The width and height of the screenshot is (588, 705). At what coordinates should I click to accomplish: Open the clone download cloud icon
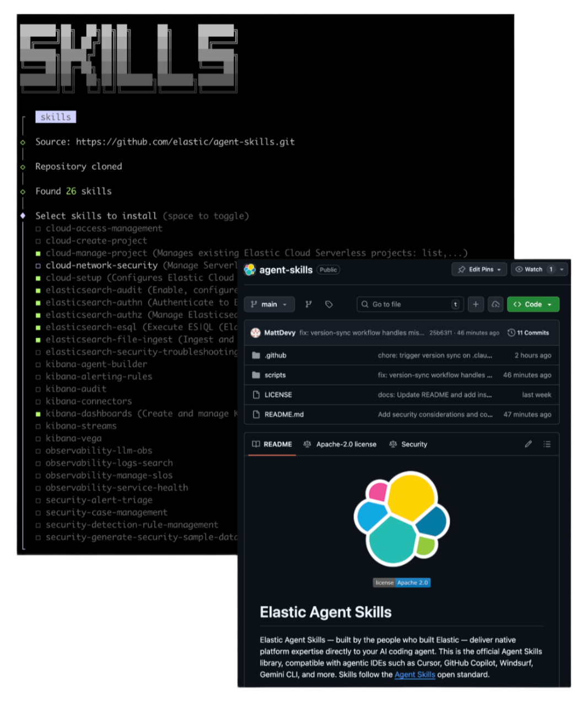[x=495, y=304]
